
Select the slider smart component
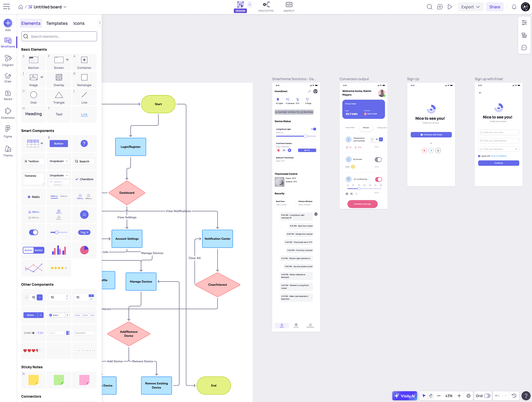coord(59,232)
